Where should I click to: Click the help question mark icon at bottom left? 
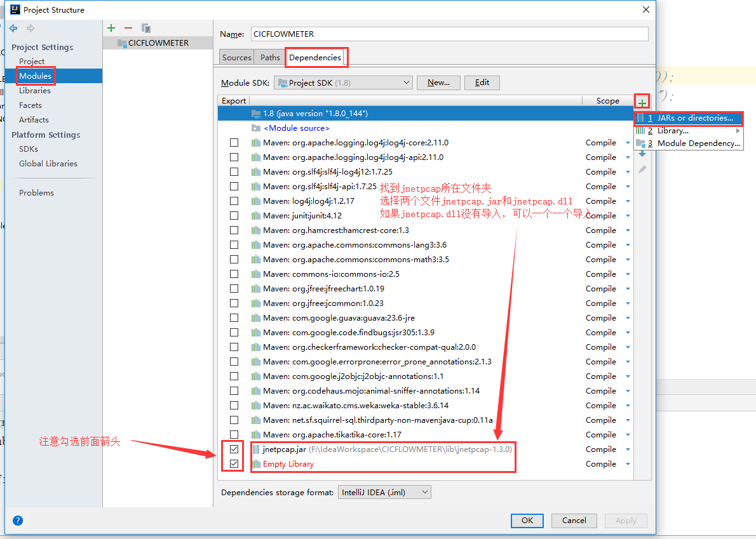(x=17, y=520)
